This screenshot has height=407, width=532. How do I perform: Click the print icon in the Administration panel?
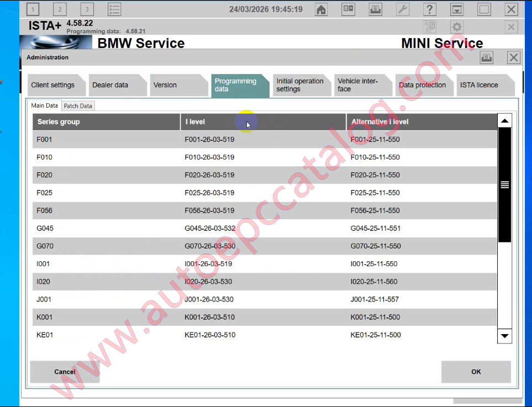coord(487,57)
